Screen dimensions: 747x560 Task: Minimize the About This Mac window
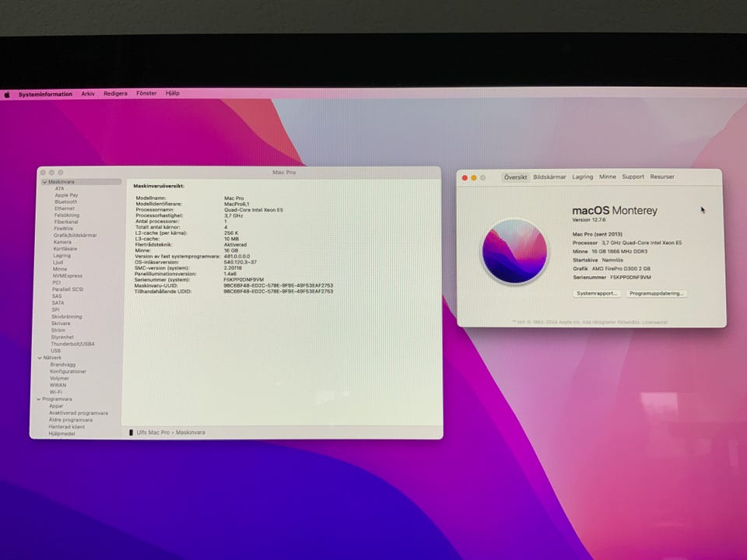(474, 177)
